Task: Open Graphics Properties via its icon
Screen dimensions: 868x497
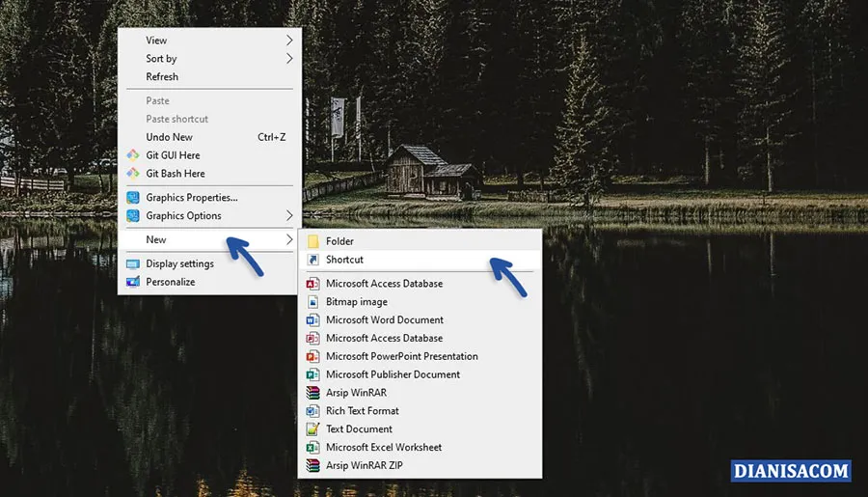Action: coord(133,198)
